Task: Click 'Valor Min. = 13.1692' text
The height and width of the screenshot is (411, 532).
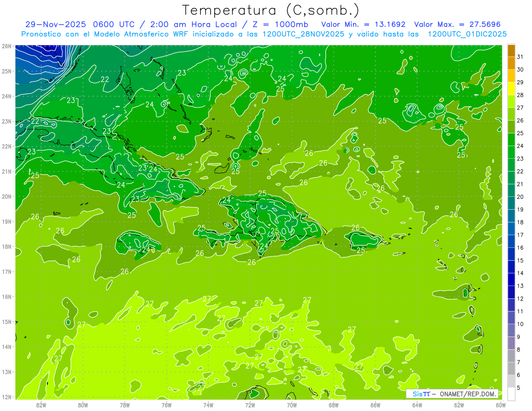Action: click(364, 24)
